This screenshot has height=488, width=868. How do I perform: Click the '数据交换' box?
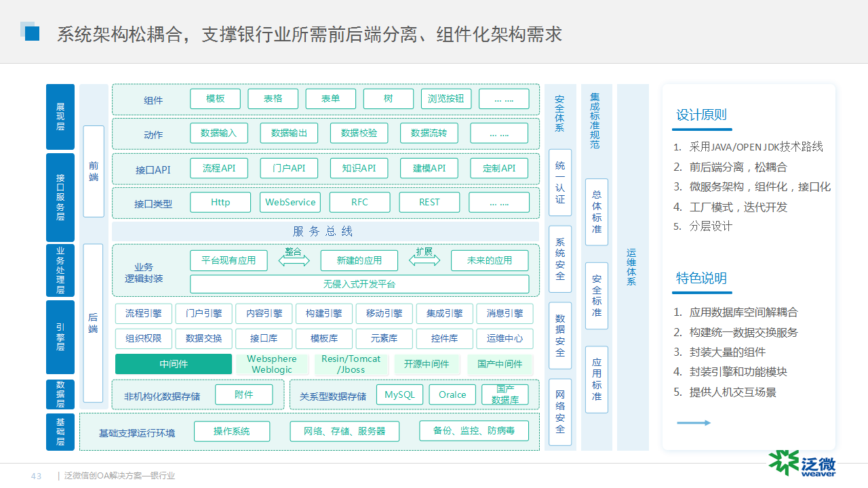pyautogui.click(x=204, y=338)
